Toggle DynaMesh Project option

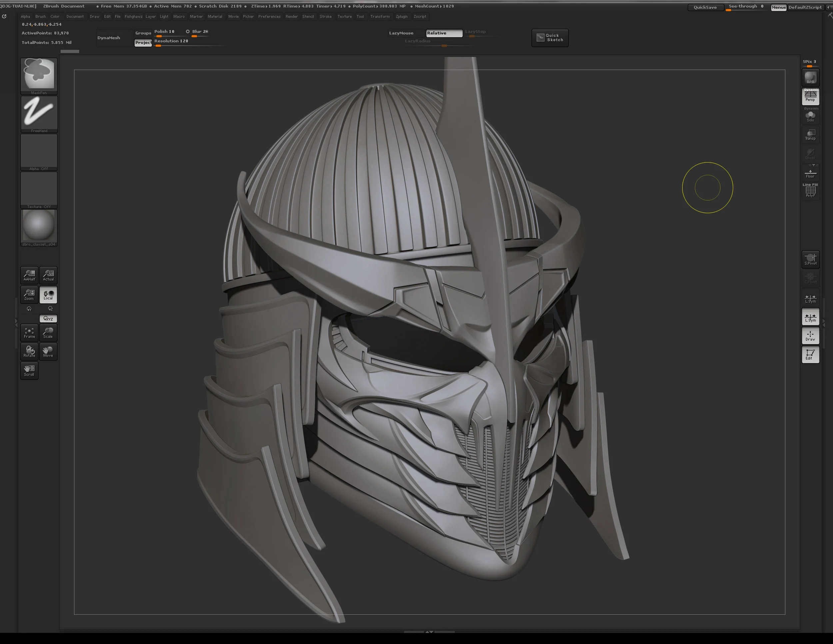click(x=143, y=43)
